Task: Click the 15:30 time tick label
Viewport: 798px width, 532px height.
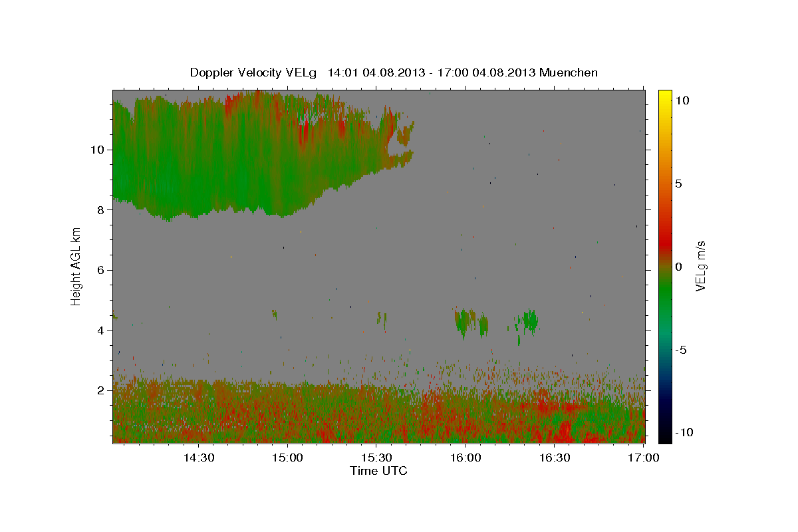Action: pos(376,458)
